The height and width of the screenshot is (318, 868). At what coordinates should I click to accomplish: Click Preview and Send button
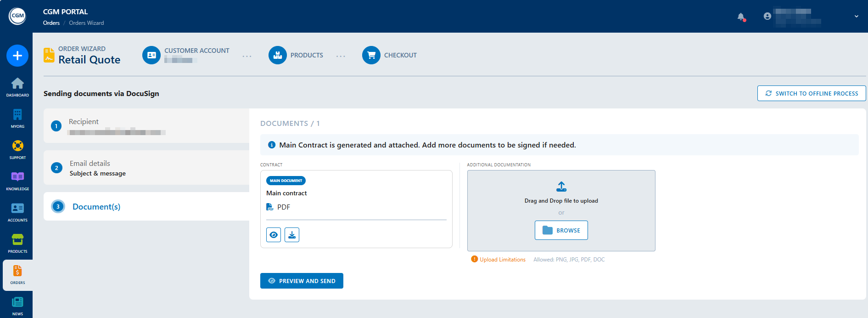click(302, 281)
